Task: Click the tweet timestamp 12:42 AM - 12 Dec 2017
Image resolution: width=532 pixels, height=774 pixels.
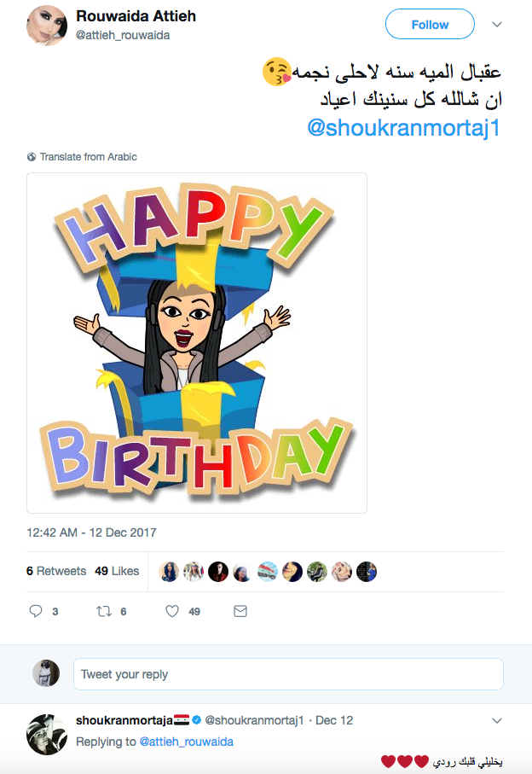Action: coord(91,532)
